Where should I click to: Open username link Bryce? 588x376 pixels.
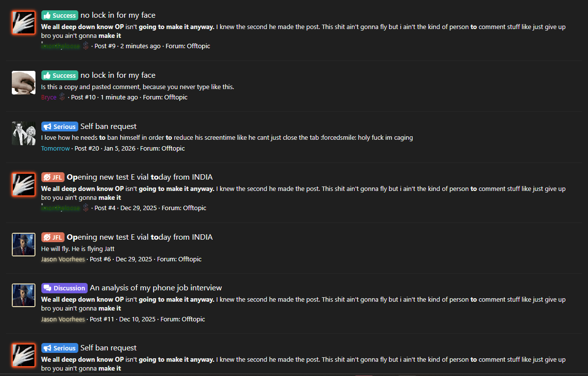49,97
